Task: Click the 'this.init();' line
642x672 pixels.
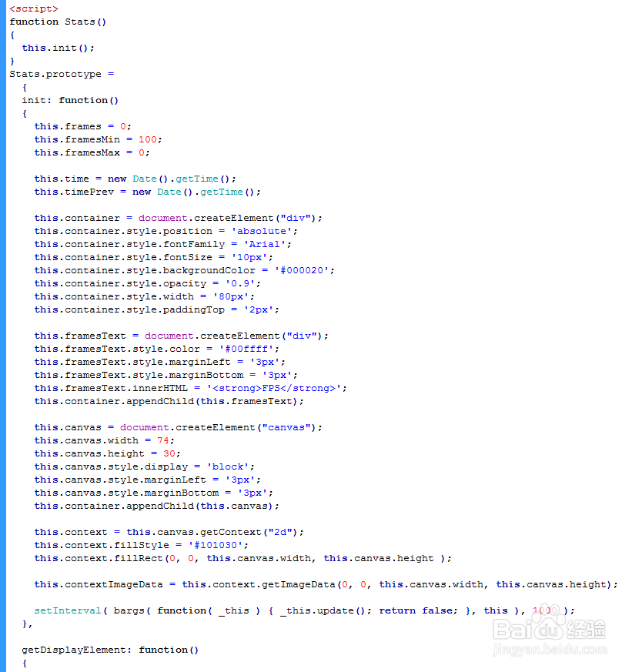Action: click(59, 48)
